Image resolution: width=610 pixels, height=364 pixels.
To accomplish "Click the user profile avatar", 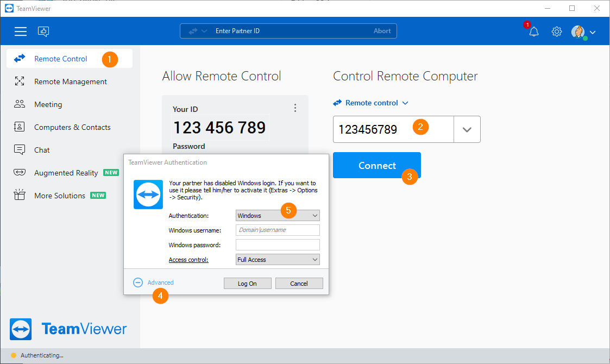I will coord(578,32).
